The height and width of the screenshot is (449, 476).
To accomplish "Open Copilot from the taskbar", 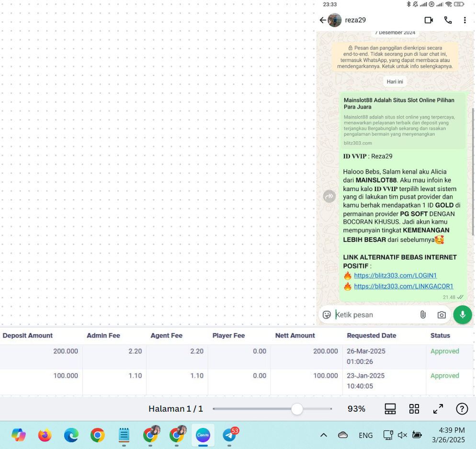I will [19, 435].
